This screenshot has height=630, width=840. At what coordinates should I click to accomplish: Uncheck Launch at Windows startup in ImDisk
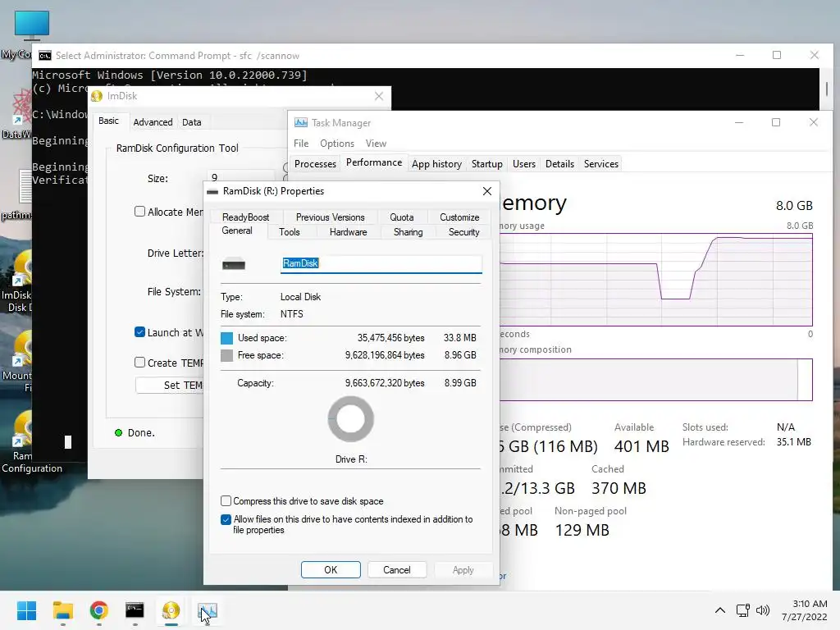pyautogui.click(x=139, y=332)
